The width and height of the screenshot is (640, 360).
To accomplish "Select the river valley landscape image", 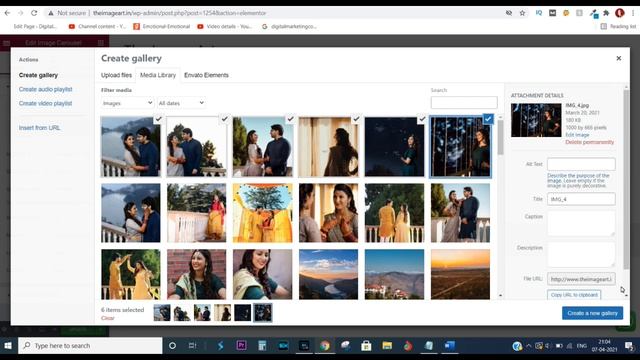I will coord(328,274).
